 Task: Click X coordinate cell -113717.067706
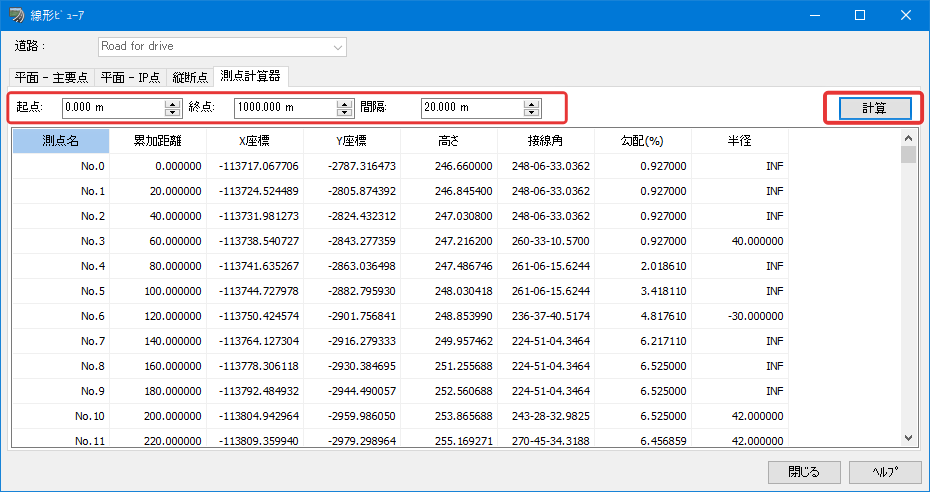click(x=255, y=167)
